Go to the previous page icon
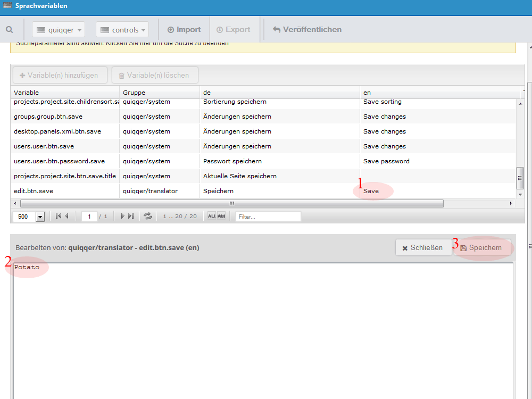The height and width of the screenshot is (399, 532). pos(67,216)
